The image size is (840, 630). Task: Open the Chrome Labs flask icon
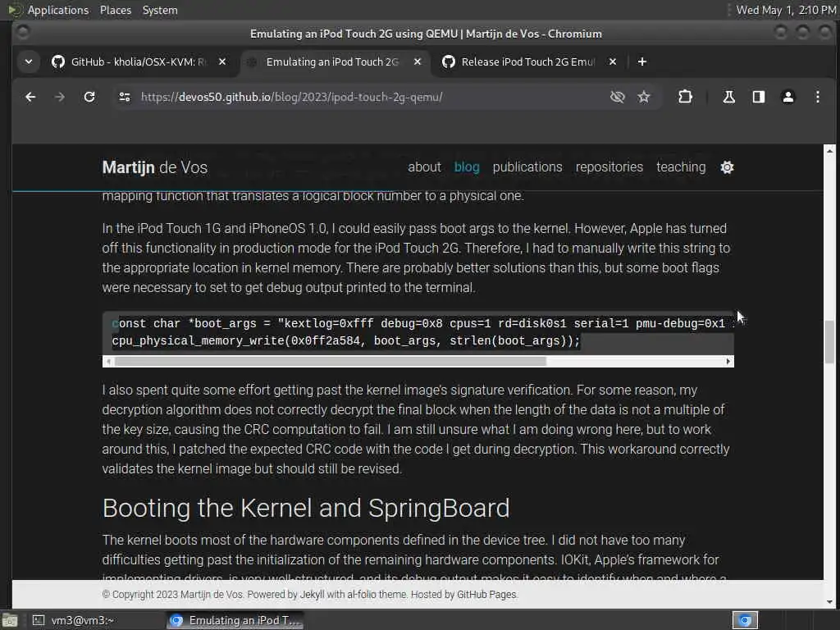click(728, 97)
